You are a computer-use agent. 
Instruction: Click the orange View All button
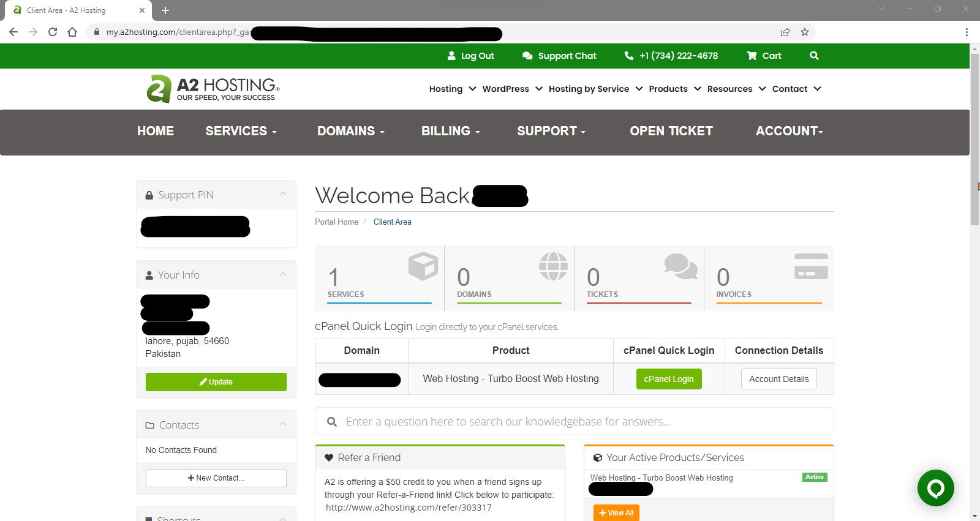(616, 513)
